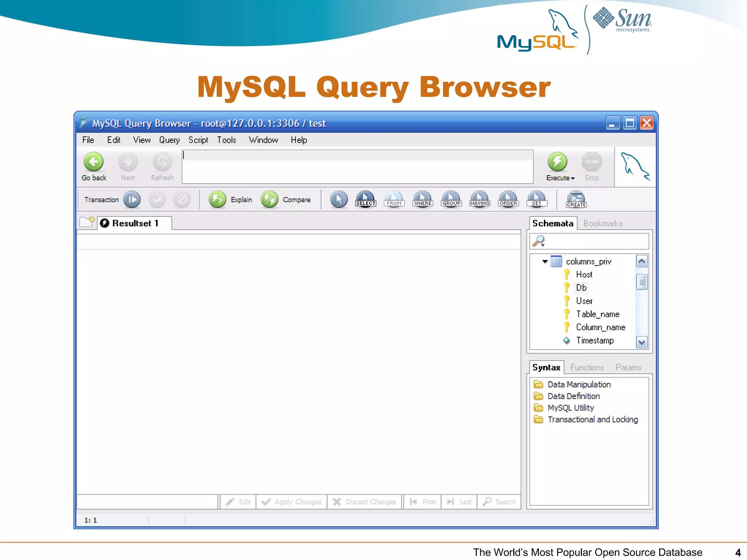Click the Discard Changes button

(x=364, y=502)
